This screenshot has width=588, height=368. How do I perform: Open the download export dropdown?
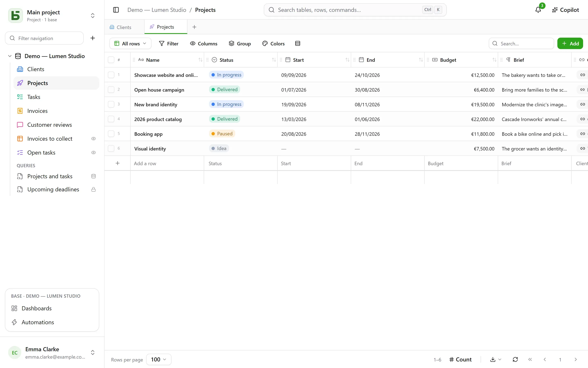[496, 359]
